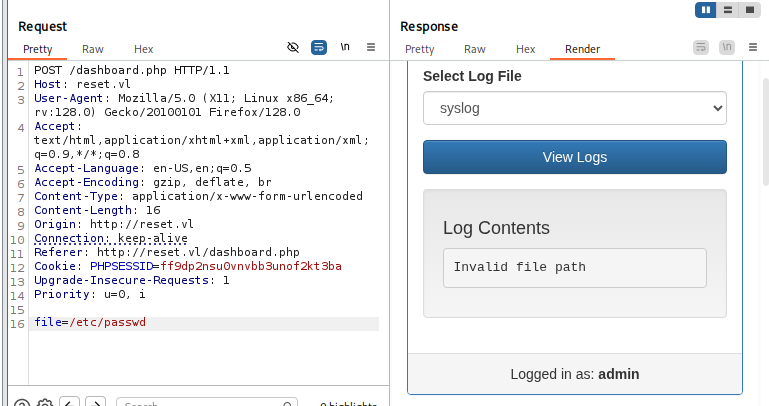Viewport: 769px width, 406px height.
Task: Click the Accept-Language header line
Action: 143,168
